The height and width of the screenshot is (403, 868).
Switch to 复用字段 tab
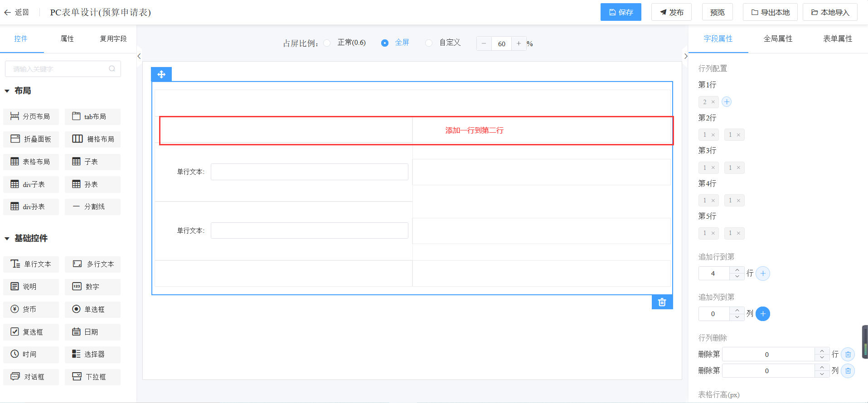(113, 39)
